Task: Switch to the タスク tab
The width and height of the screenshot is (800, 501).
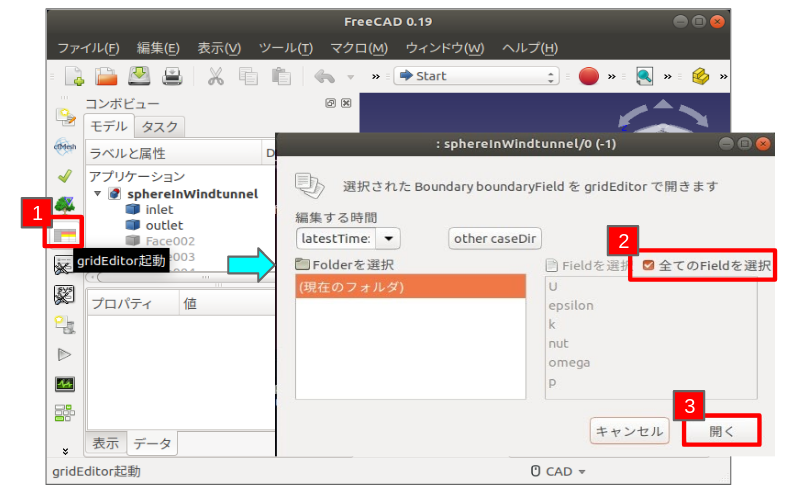Action: pyautogui.click(x=159, y=126)
